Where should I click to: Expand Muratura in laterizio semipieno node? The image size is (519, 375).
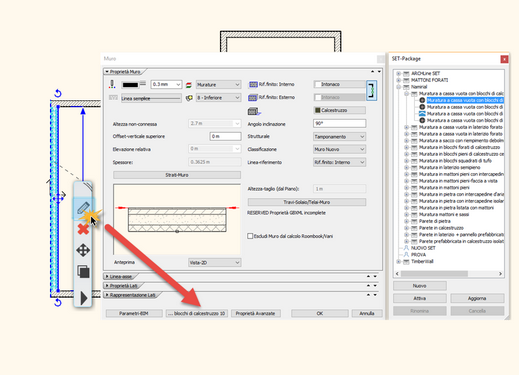(x=406, y=167)
